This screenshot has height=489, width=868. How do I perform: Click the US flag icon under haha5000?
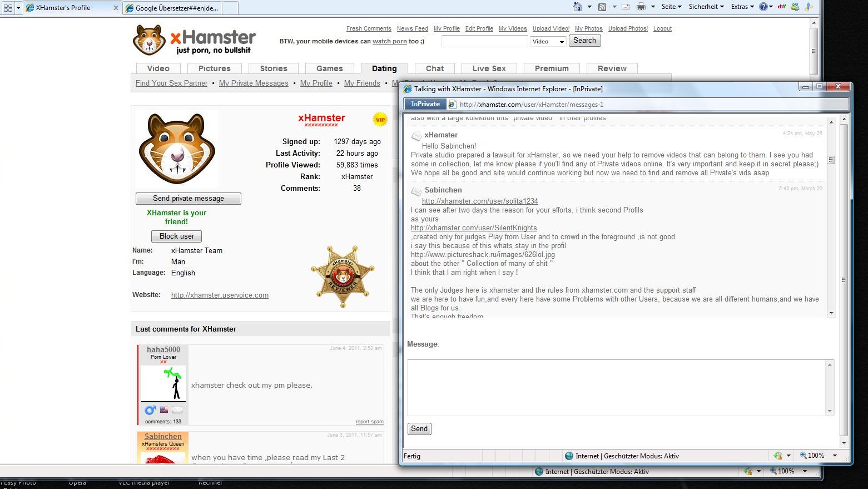point(164,410)
